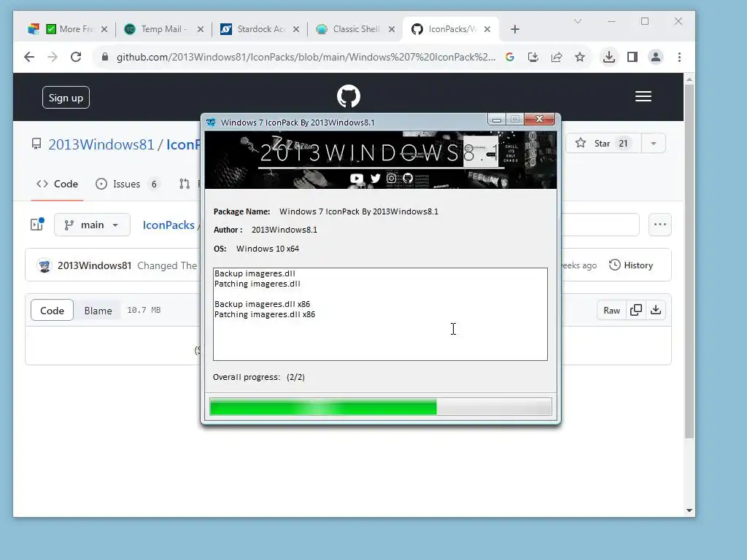This screenshot has height=560, width=747.
Task: Click the 10.7 MB file size text
Action: (x=144, y=310)
